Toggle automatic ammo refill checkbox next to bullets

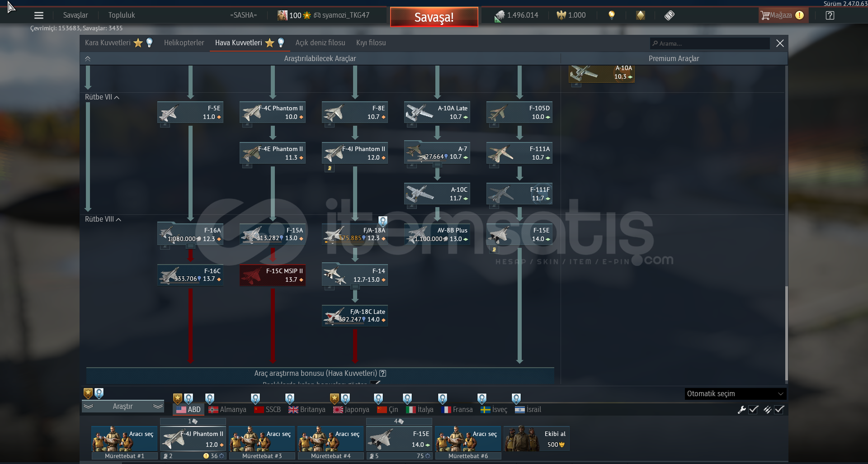tap(779, 410)
